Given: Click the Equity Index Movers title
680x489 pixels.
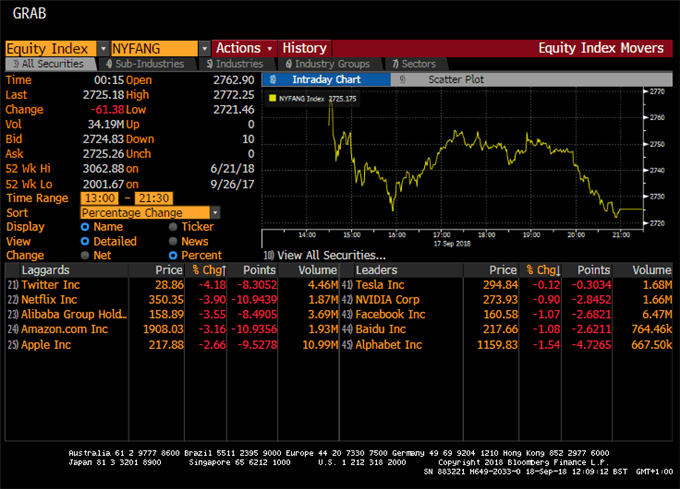Looking at the screenshot, I should point(601,48).
